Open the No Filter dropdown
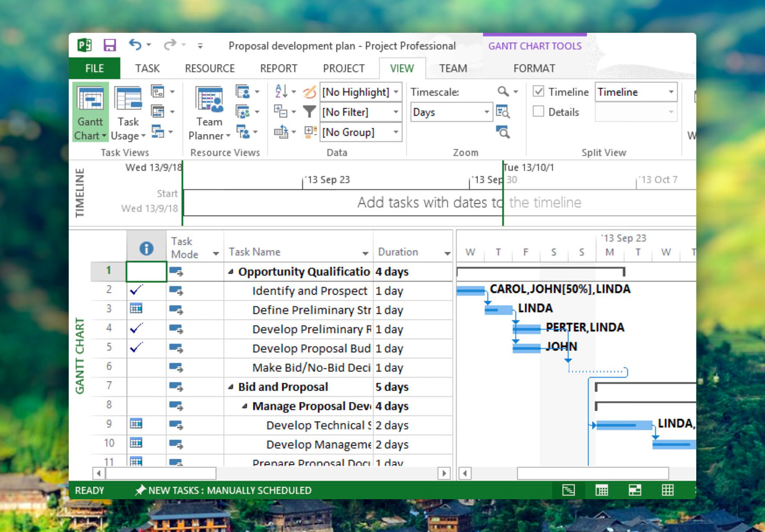This screenshot has height=532, width=765. (361, 112)
